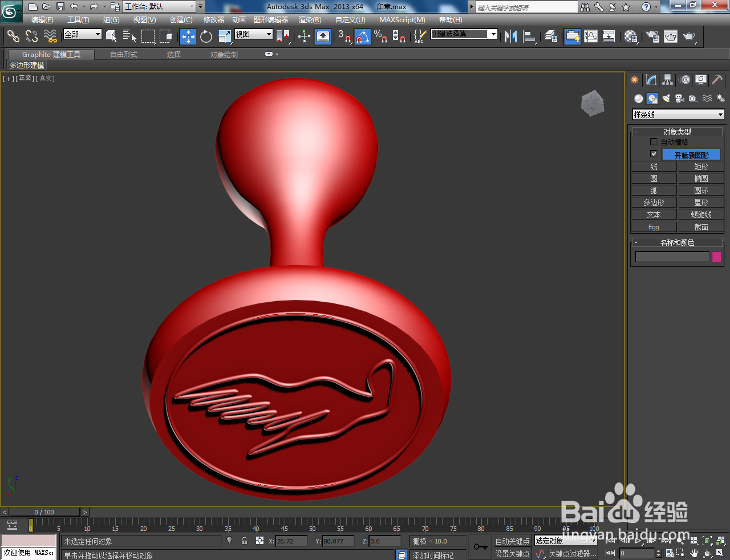
Task: Open the object color swatch
Action: click(717, 257)
